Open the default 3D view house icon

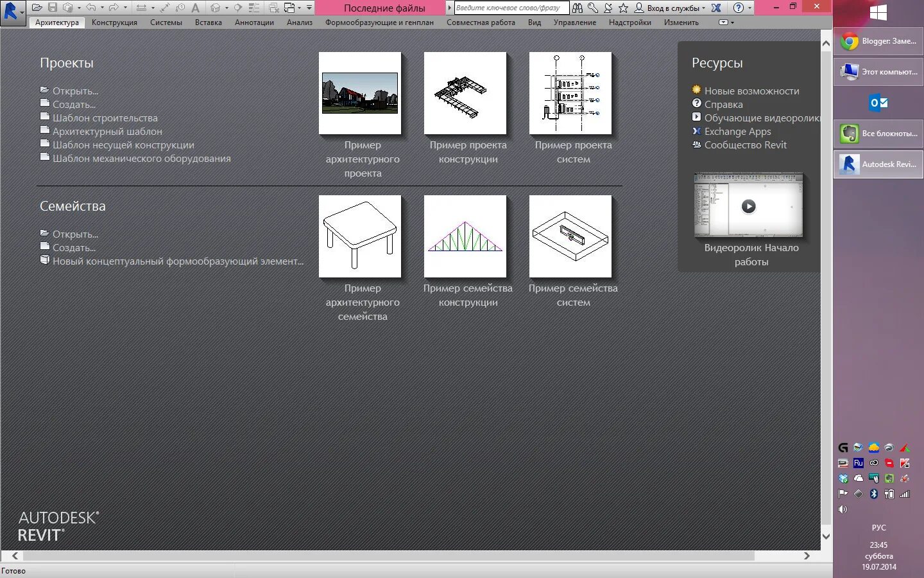(x=214, y=7)
